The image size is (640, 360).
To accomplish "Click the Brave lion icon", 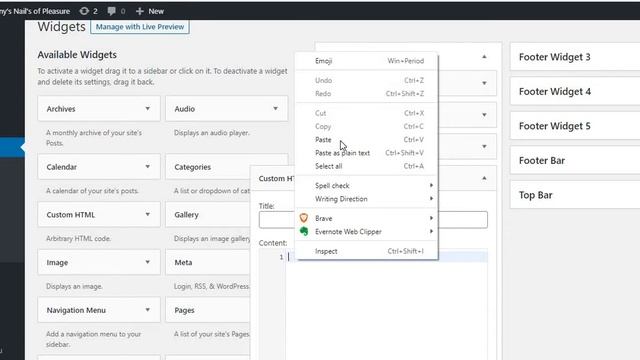I will (304, 218).
